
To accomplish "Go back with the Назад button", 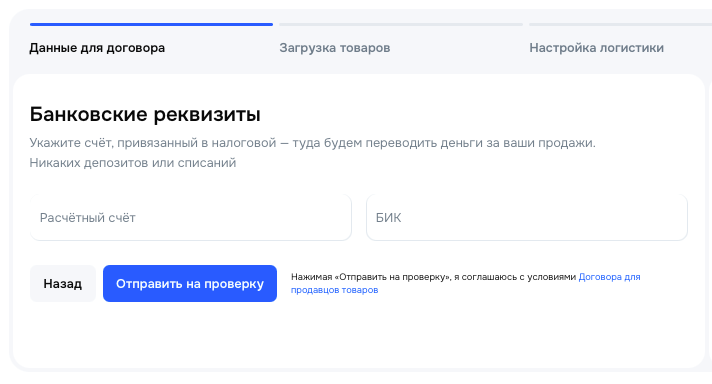I will 63,284.
